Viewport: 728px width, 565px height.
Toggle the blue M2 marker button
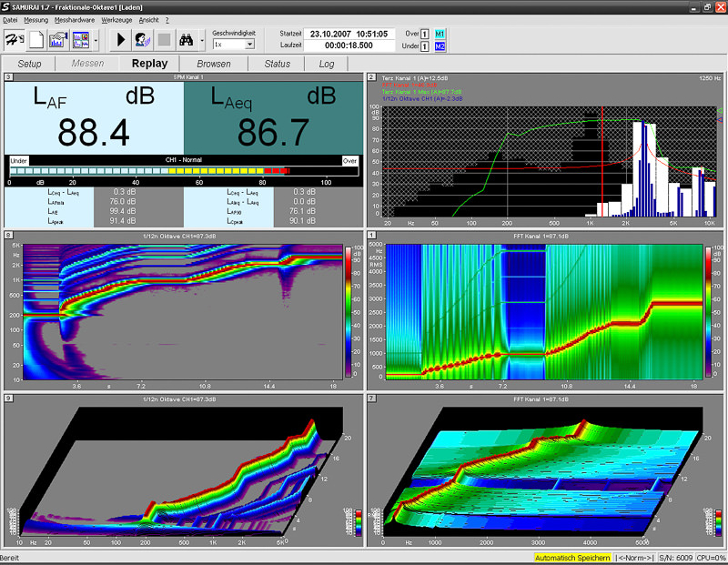click(440, 46)
